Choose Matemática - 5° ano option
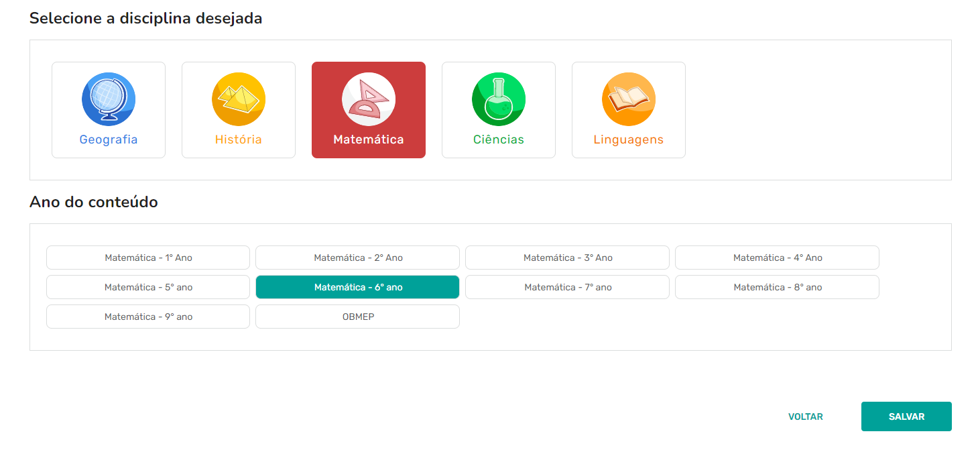980x450 pixels. point(148,287)
